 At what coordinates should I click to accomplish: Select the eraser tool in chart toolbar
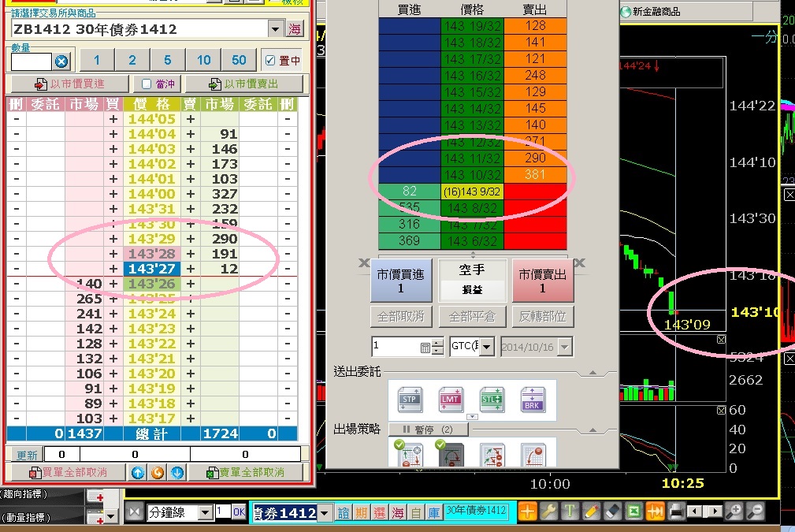tap(612, 512)
